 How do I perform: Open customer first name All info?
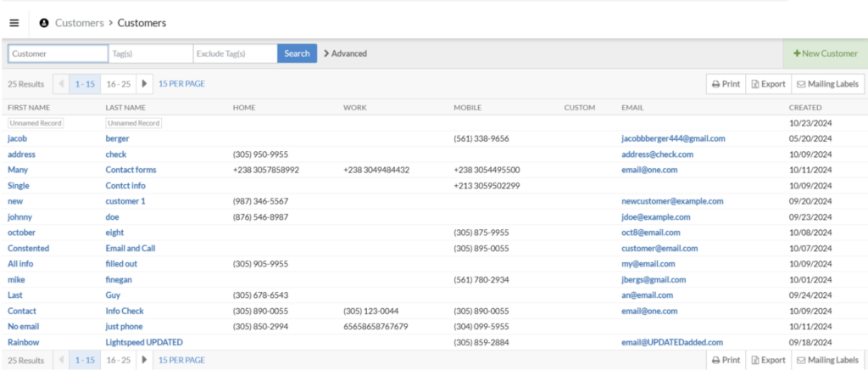click(x=20, y=264)
